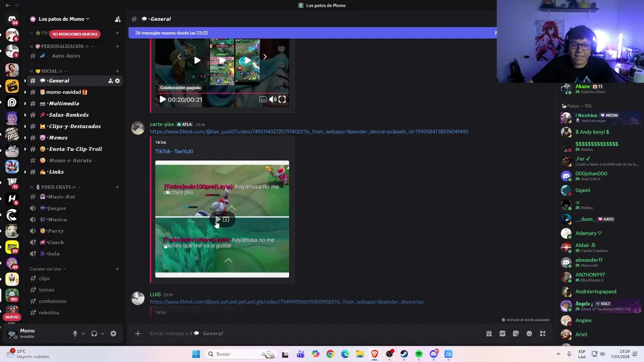Open the Clips-y-Destacados channel
This screenshot has width=644, height=362.
tap(74, 126)
